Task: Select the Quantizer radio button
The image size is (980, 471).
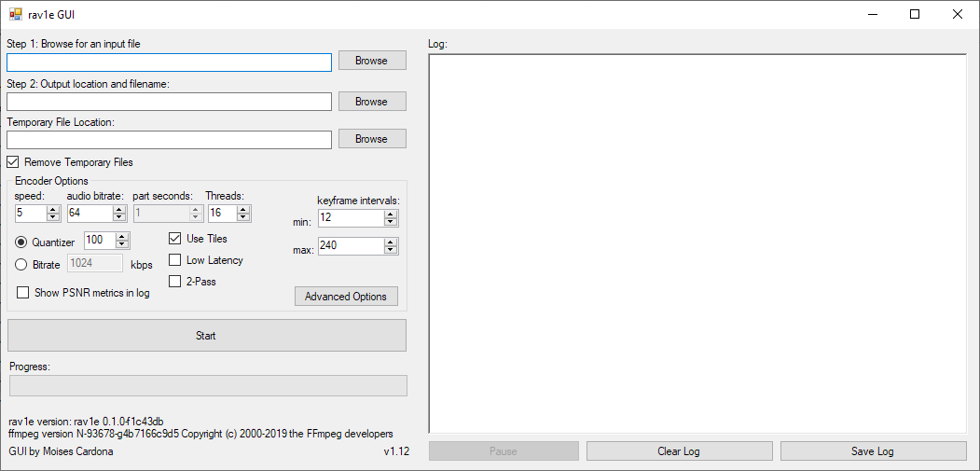Action: click(x=21, y=242)
